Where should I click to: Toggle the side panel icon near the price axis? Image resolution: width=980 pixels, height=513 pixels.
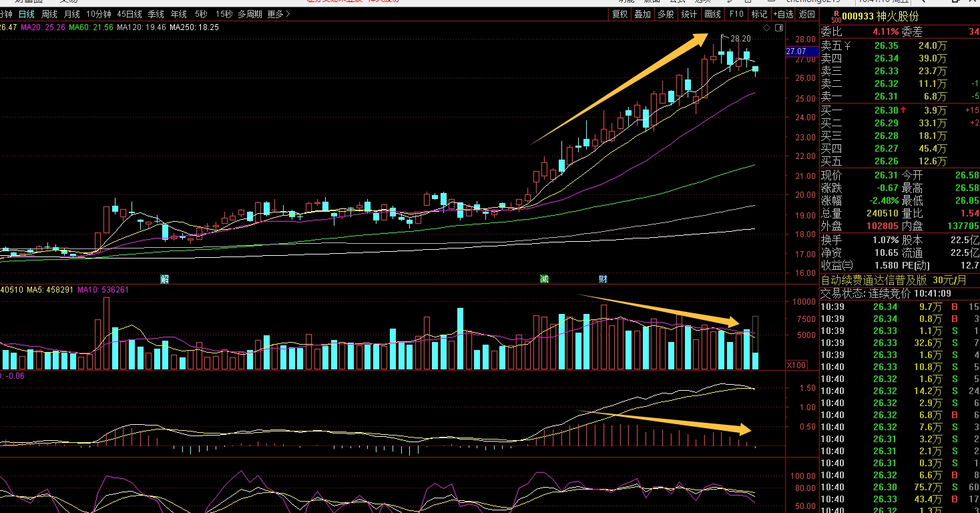click(x=778, y=27)
